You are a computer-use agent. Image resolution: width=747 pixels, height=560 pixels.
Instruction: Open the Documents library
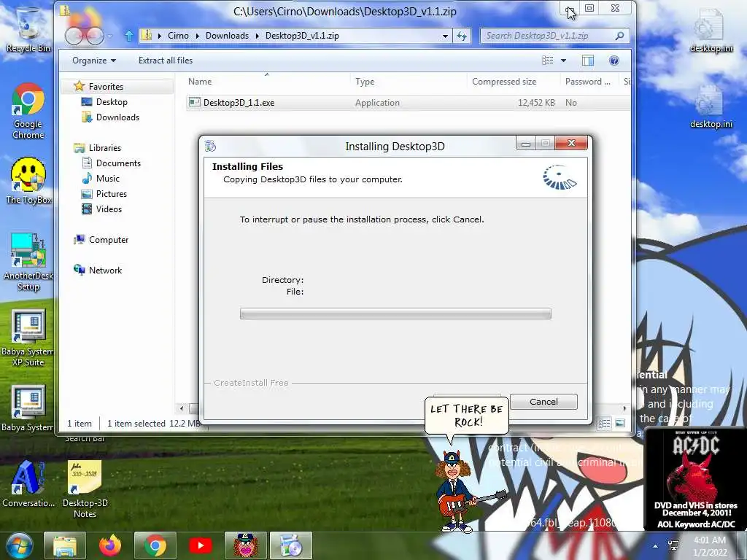point(118,163)
